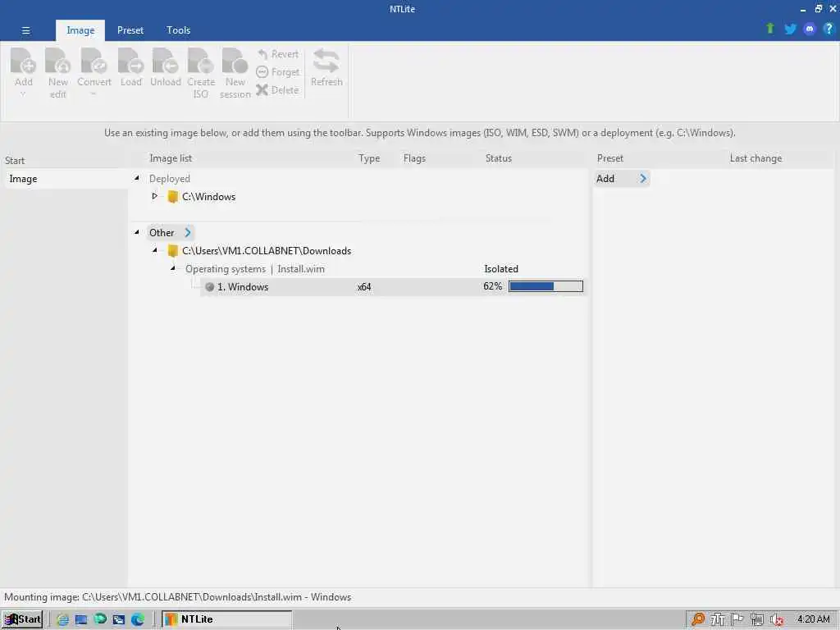Click the Operating systems | Install.wim row
The height and width of the screenshot is (630, 840).
(x=254, y=269)
